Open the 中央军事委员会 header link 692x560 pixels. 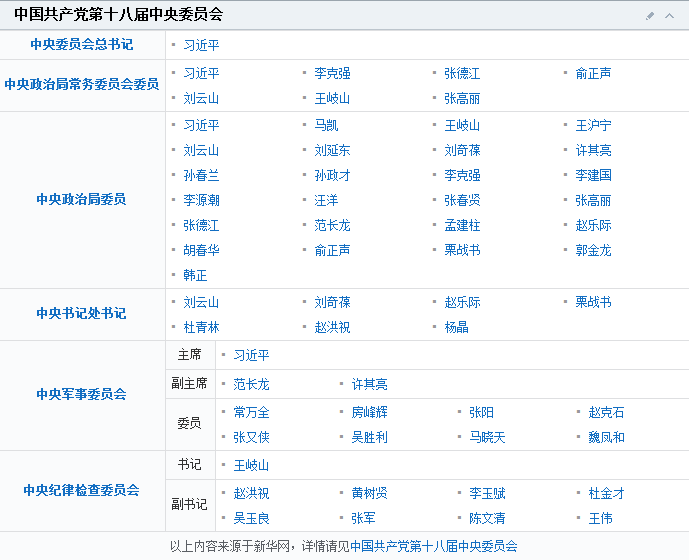click(x=81, y=394)
